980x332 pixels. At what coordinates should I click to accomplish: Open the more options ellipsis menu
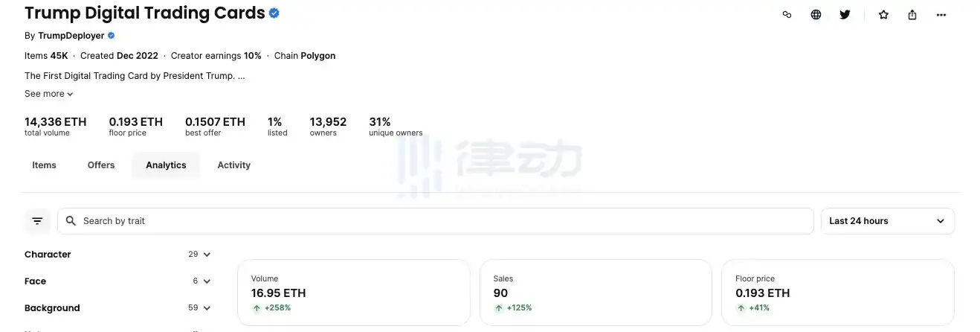point(941,14)
